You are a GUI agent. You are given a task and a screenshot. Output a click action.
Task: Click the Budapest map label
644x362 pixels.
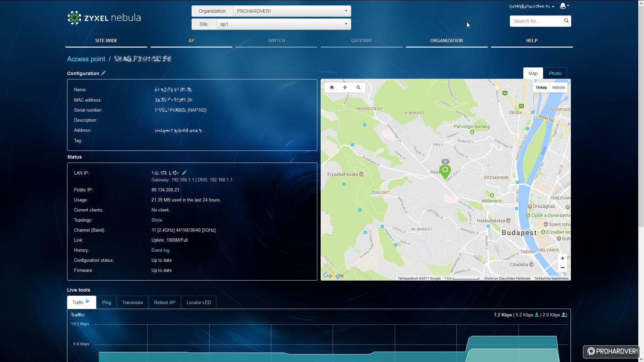pos(519,233)
